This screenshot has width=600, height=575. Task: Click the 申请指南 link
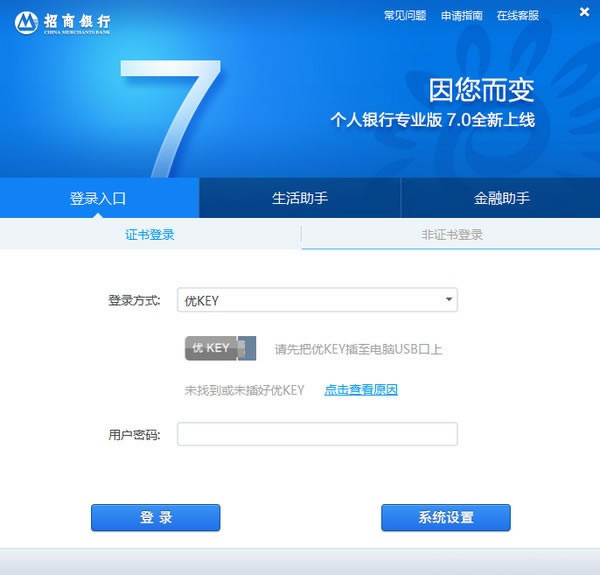(x=461, y=15)
